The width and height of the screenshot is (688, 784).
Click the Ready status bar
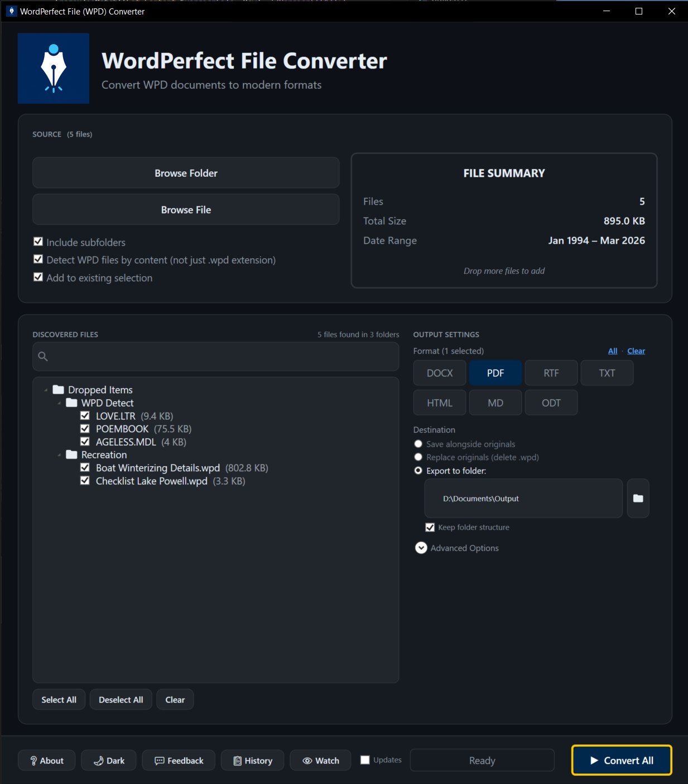click(x=482, y=760)
